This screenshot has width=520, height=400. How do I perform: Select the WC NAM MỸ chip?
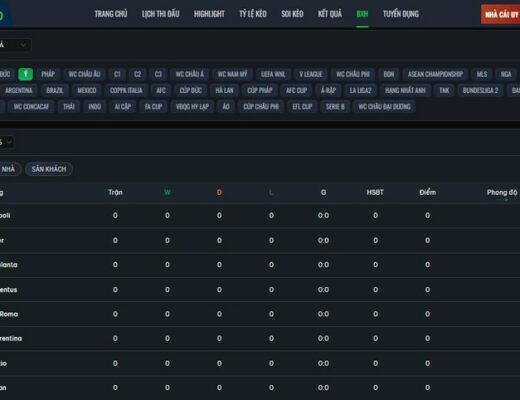233,74
